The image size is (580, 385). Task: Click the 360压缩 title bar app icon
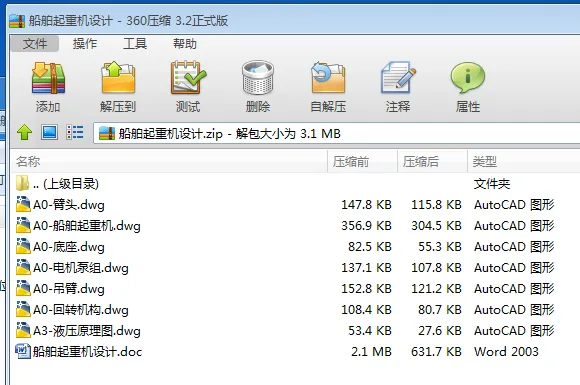[17, 21]
